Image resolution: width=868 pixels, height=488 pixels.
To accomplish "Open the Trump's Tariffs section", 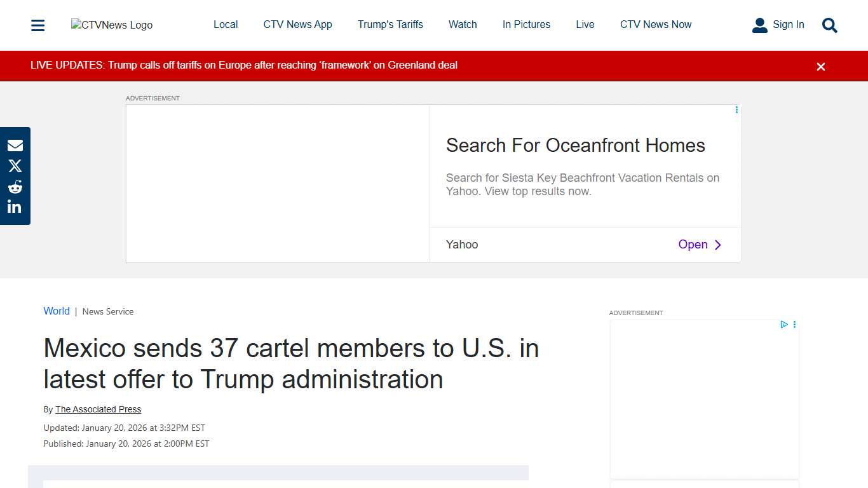I will tap(390, 24).
